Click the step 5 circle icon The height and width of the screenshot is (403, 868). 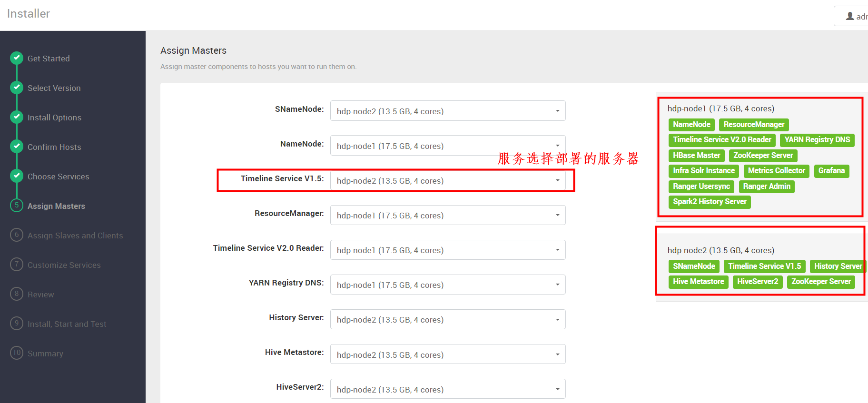coord(17,205)
